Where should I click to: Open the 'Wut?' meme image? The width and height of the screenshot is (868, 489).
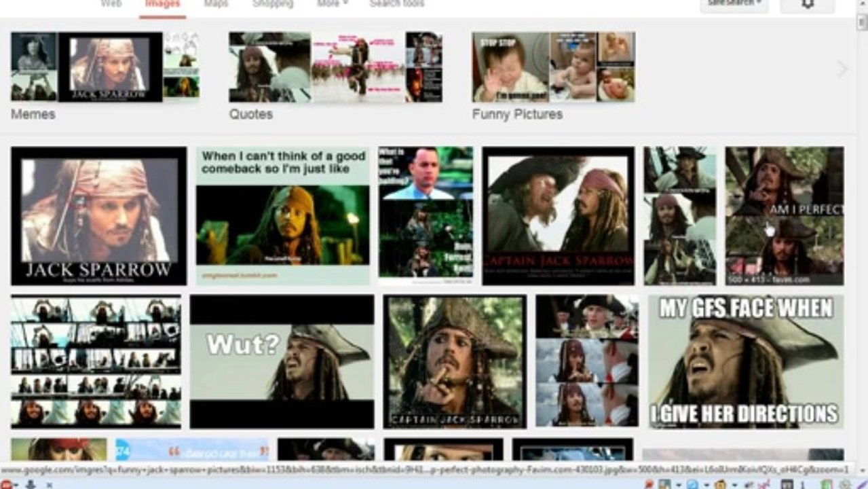282,361
